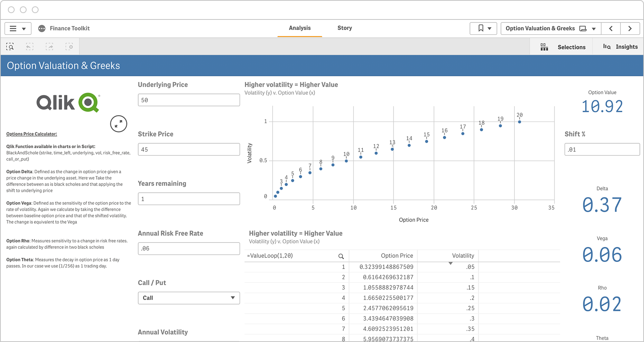Click the Finance Toolkit app name
The image size is (644, 342).
(x=70, y=28)
